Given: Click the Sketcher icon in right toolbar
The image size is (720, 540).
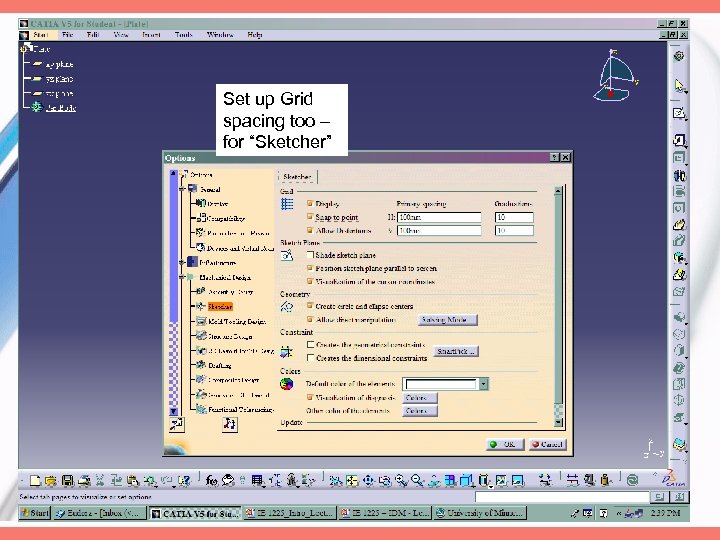Looking at the screenshot, I should [x=679, y=113].
